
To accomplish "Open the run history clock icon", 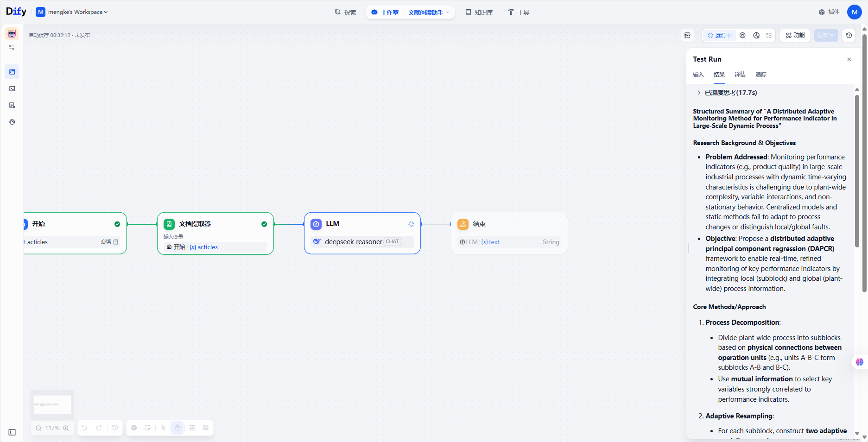I will (756, 35).
